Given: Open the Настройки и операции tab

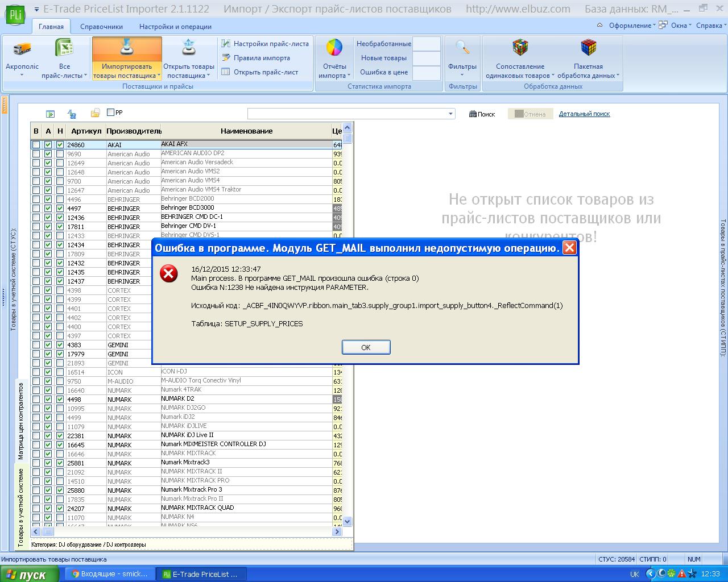Looking at the screenshot, I should point(175,27).
